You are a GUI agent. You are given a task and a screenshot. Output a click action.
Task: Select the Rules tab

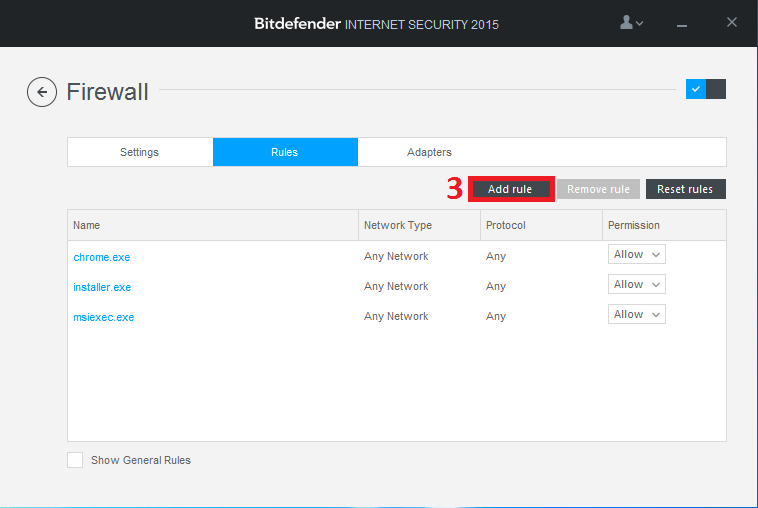coord(285,152)
